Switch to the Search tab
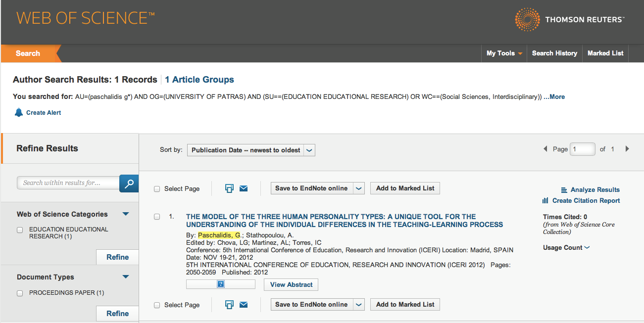This screenshot has width=644, height=323. point(28,53)
